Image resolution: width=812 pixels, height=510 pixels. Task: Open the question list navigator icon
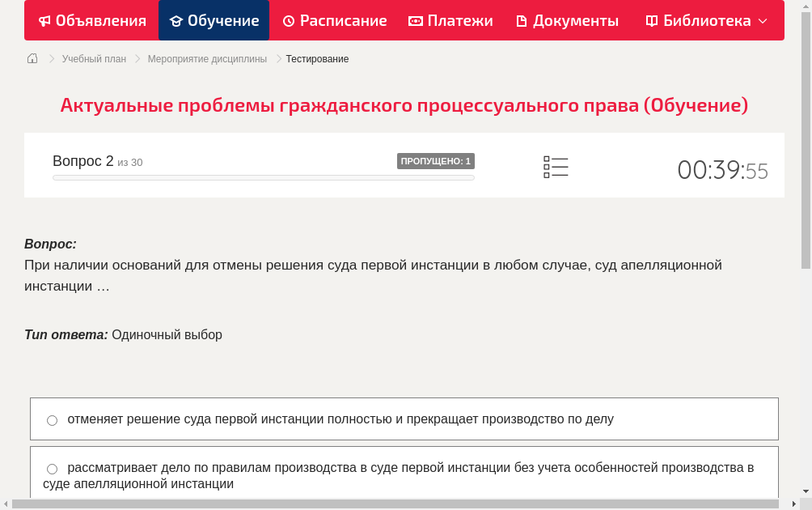[556, 166]
